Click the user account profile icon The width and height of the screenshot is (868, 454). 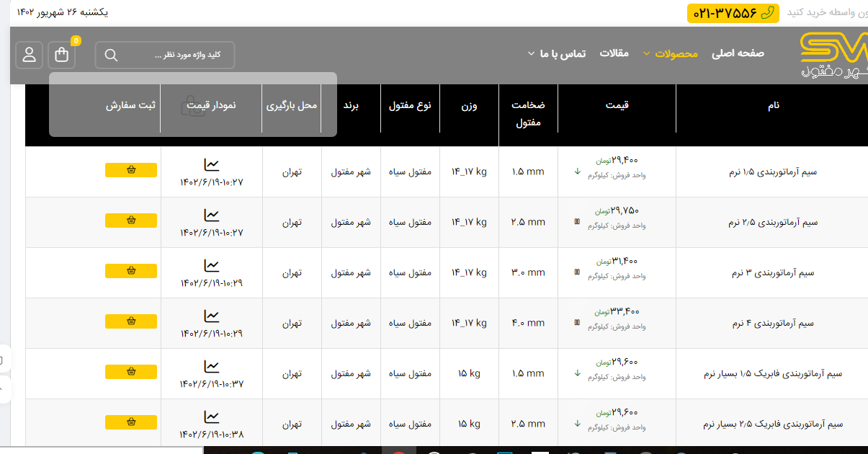point(30,55)
